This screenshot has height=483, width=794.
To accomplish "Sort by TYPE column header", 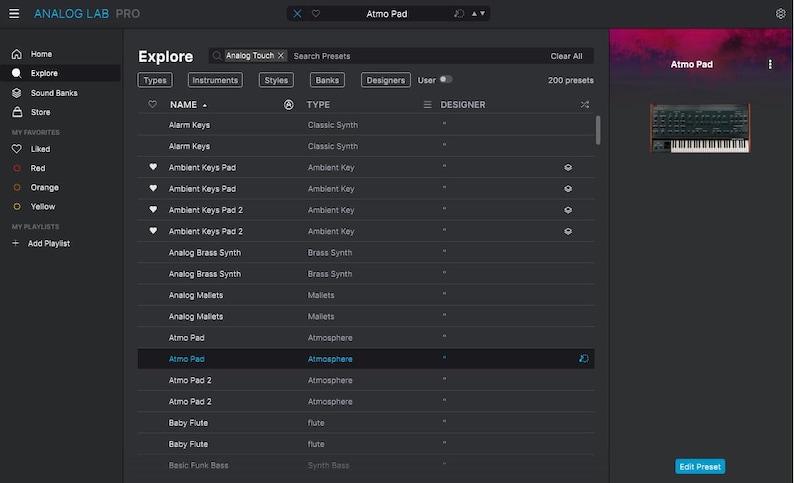I will tap(318, 105).
